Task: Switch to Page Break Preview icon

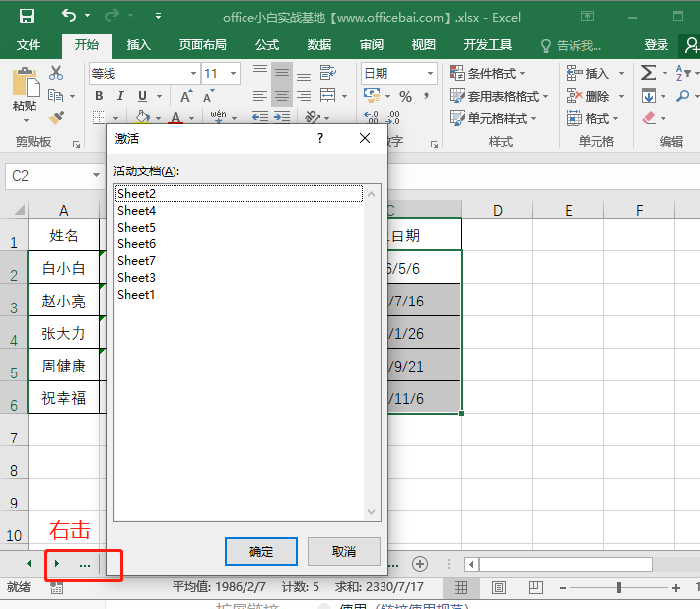Action: coord(535,588)
